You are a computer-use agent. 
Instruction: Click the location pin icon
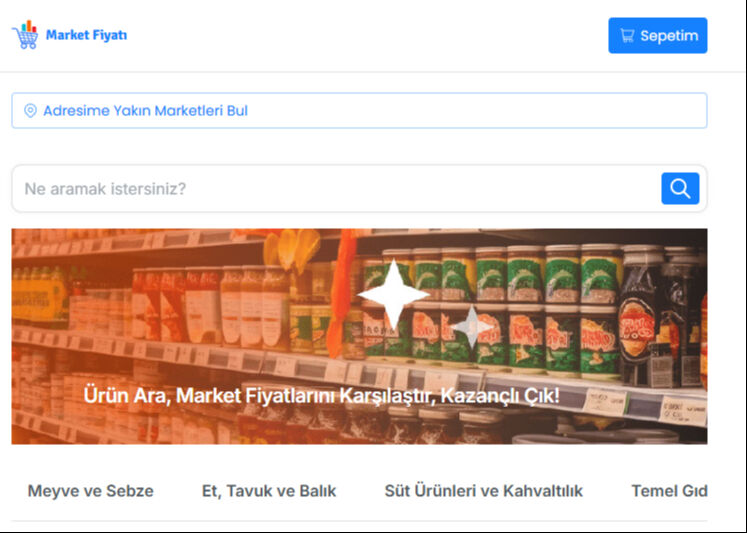tap(30, 111)
